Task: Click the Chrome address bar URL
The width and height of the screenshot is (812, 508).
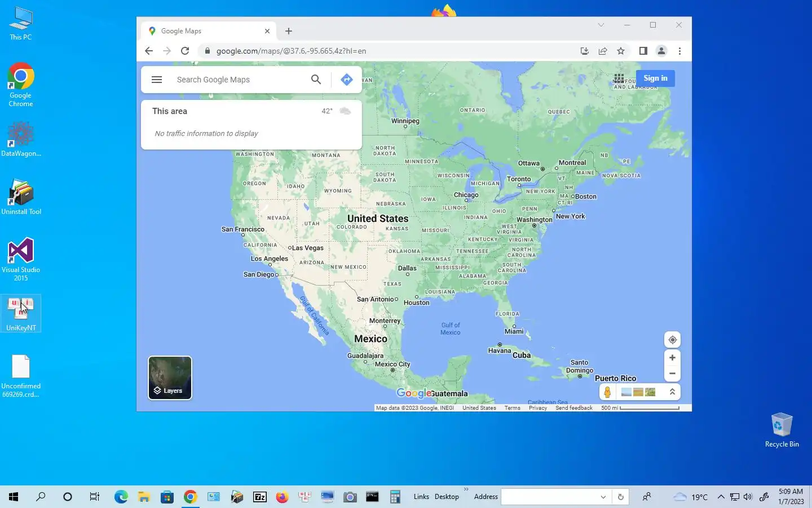Action: click(x=291, y=51)
